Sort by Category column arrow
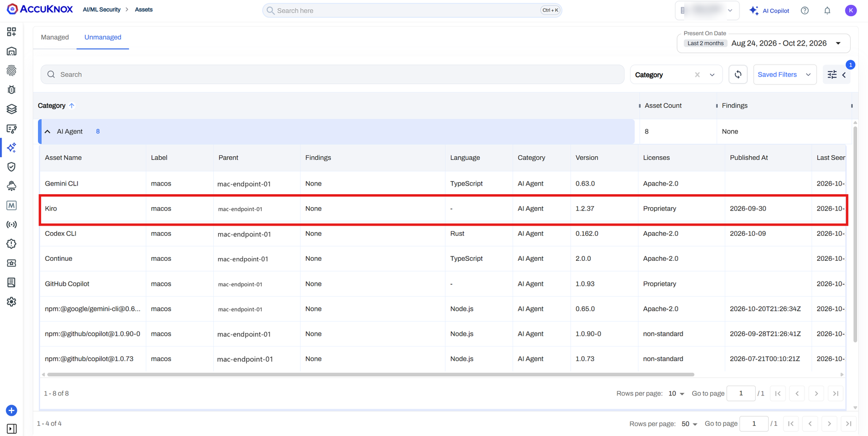868x436 pixels. [x=72, y=106]
